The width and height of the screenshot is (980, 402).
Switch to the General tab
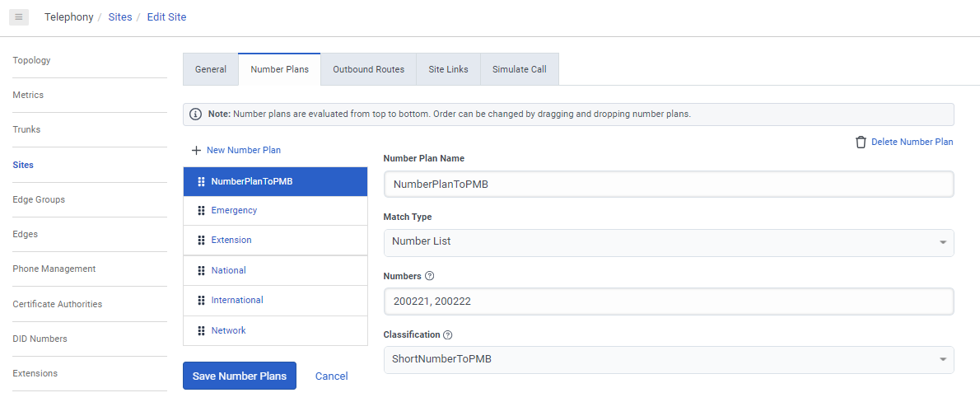(211, 69)
